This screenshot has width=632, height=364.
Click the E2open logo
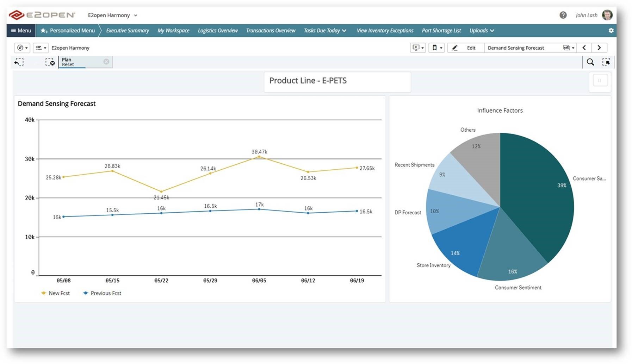click(42, 15)
